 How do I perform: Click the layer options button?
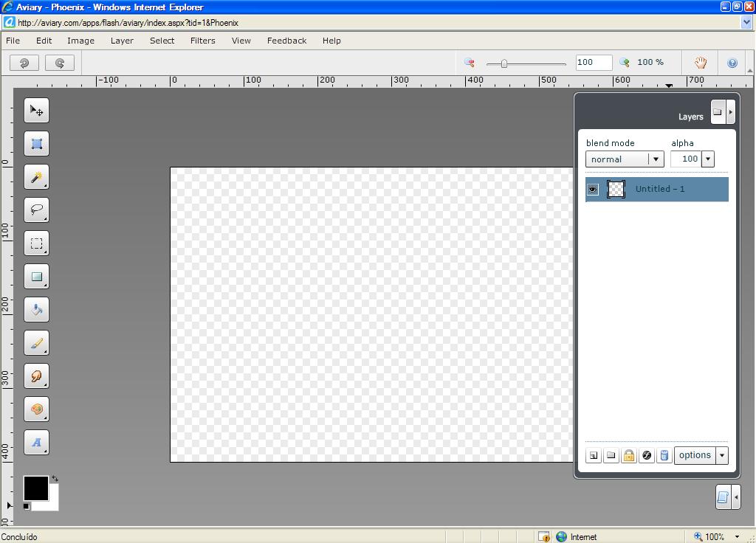pos(695,455)
